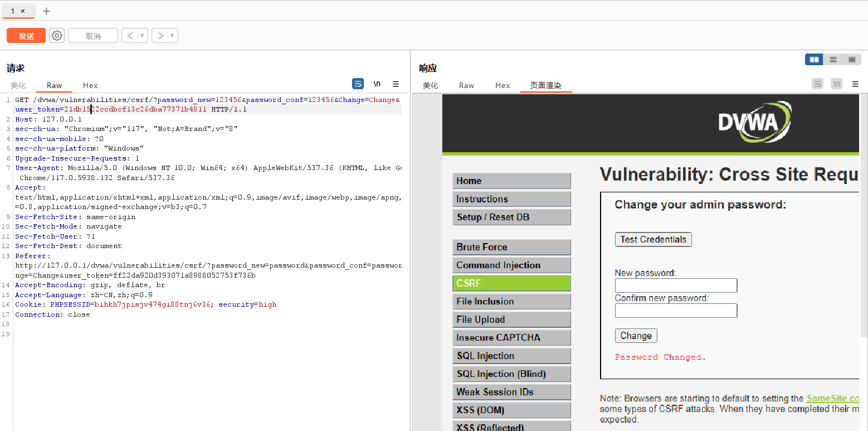Switch request view to Hex tab
This screenshot has width=868, height=431.
click(90, 85)
